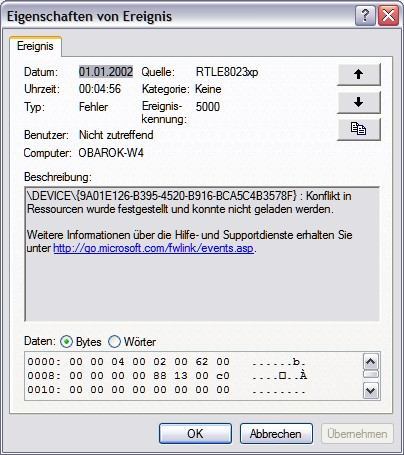Click the data box scrollbar thumb
The image size is (404, 455).
click(x=371, y=374)
